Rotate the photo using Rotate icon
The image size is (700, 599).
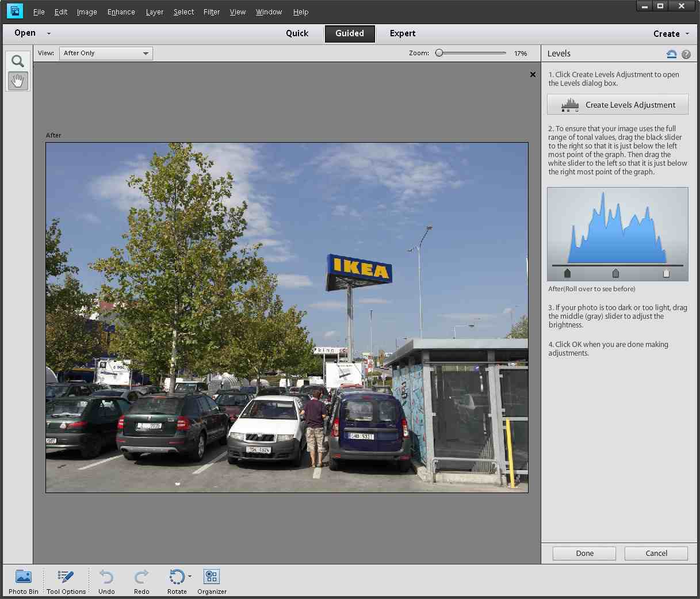click(x=177, y=577)
